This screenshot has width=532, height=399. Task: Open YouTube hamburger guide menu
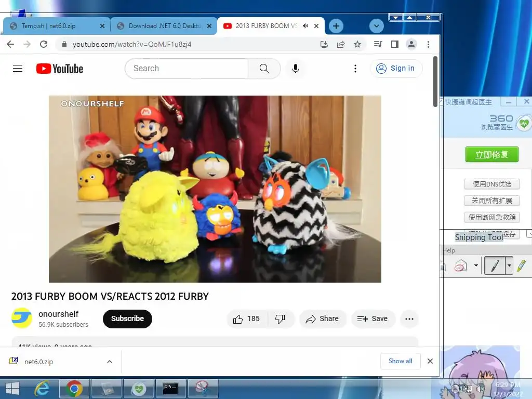[18, 69]
